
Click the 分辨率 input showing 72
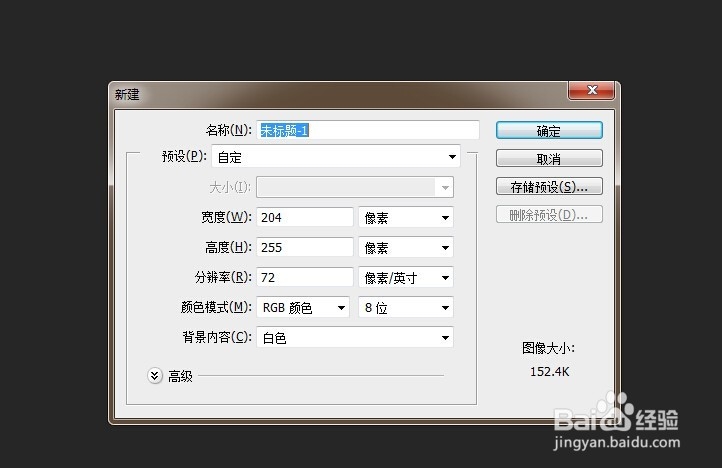(304, 277)
